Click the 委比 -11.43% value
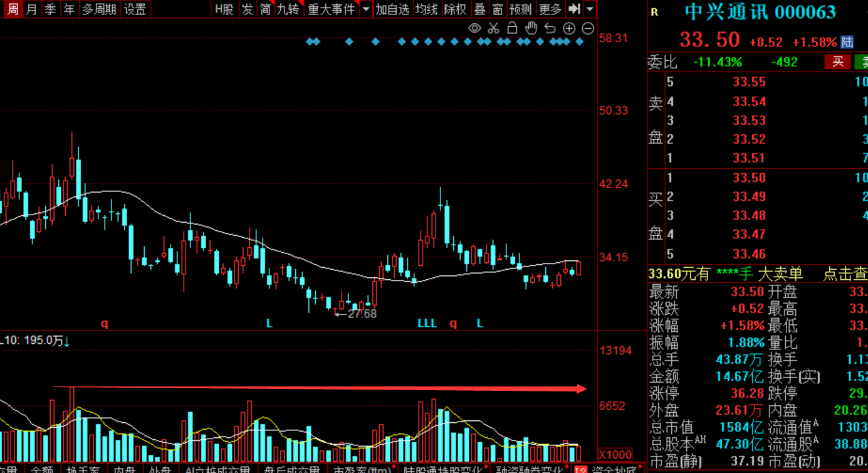868x473 pixels. [718, 62]
